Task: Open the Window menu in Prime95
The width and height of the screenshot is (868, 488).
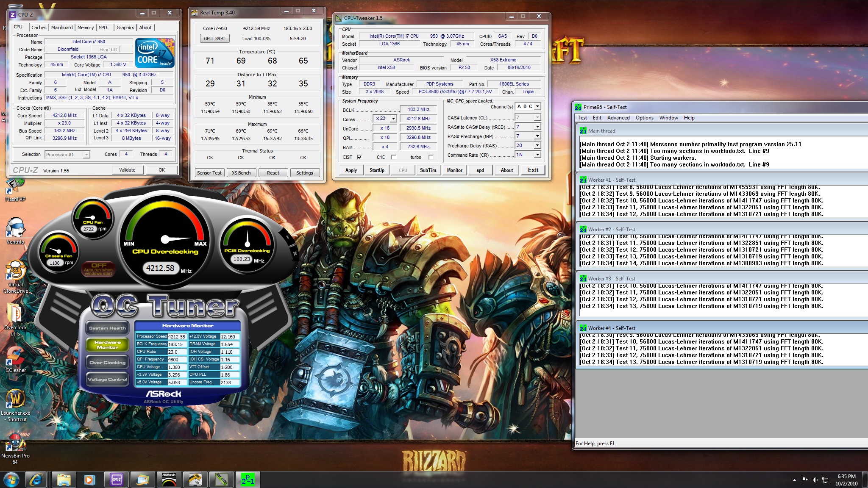Action: 668,118
